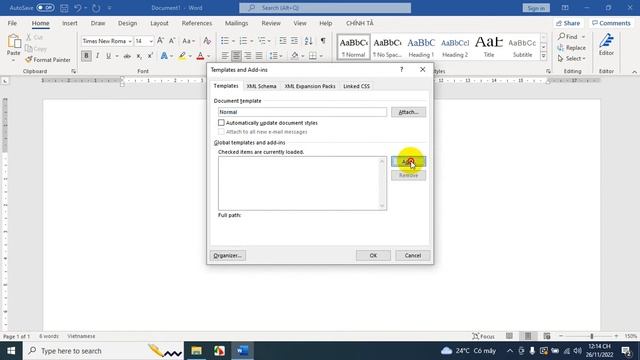
Task: Expand bullets list dropdown arrow
Action: tap(233, 41)
